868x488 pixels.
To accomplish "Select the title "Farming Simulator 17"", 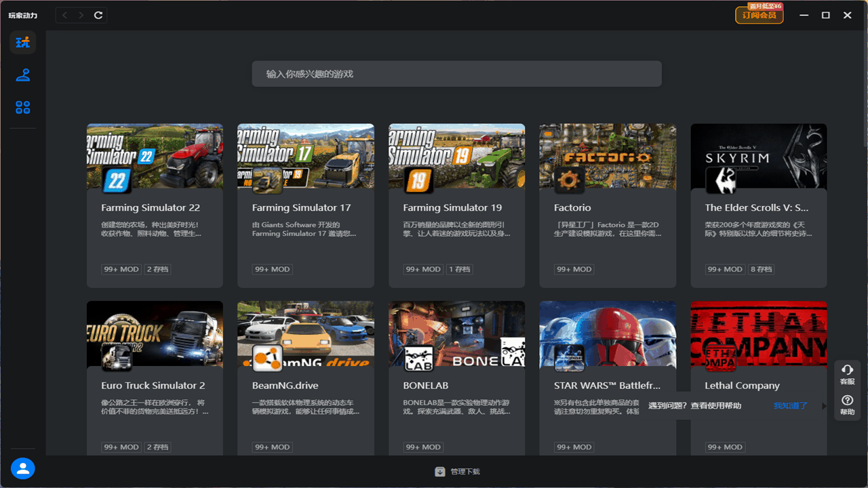I will tap(302, 208).
